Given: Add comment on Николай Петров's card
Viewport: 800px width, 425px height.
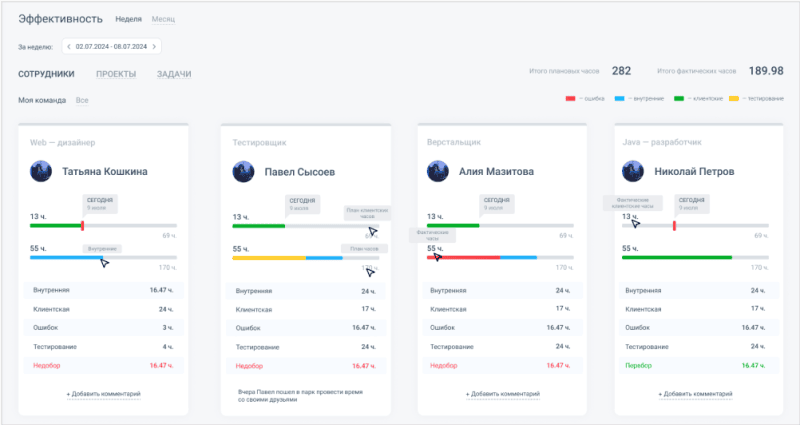Looking at the screenshot, I should (x=695, y=394).
